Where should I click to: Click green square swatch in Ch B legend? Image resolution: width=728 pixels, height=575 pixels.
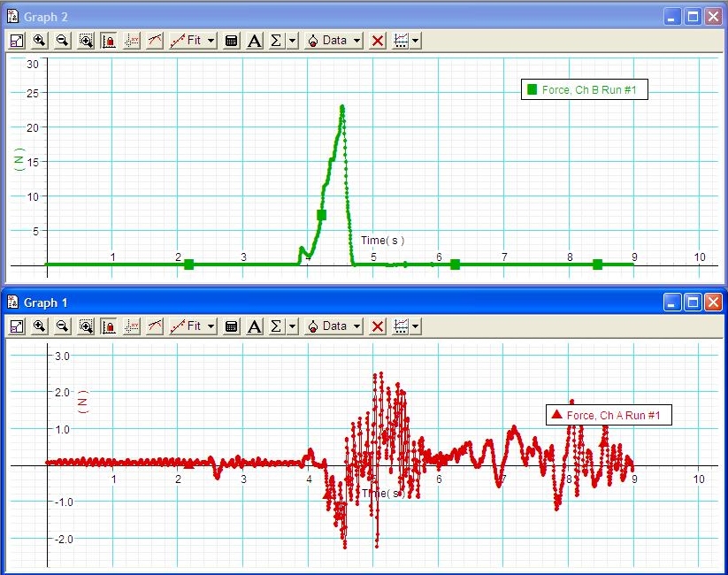pos(533,89)
